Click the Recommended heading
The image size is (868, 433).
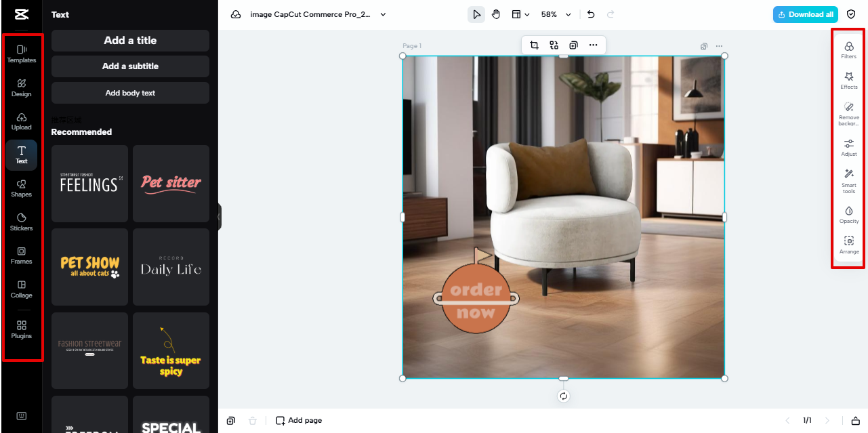coord(81,132)
